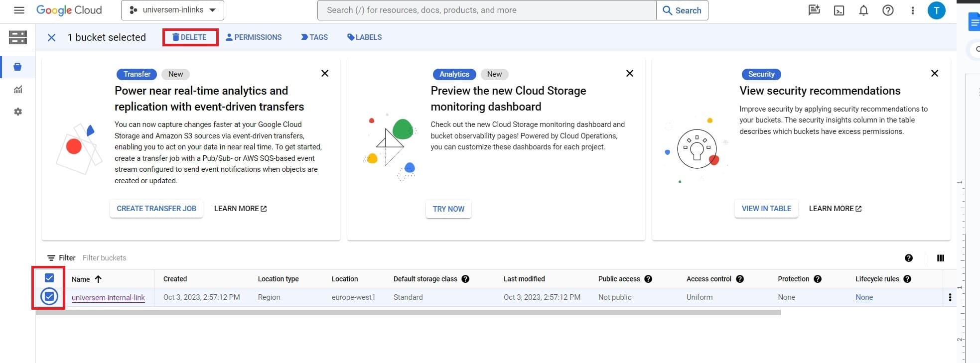Screen dimensions: 980x363
Task: Click the Labels action in toolbar
Action: point(364,37)
